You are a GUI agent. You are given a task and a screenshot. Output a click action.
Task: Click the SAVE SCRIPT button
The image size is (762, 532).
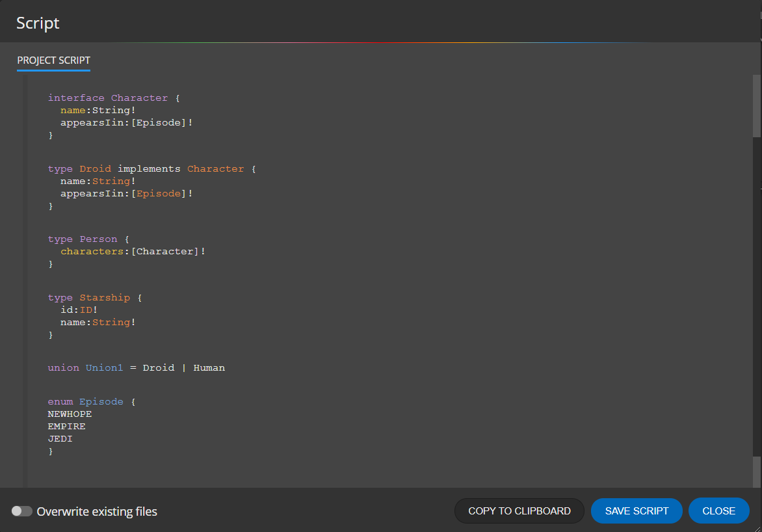coord(637,511)
